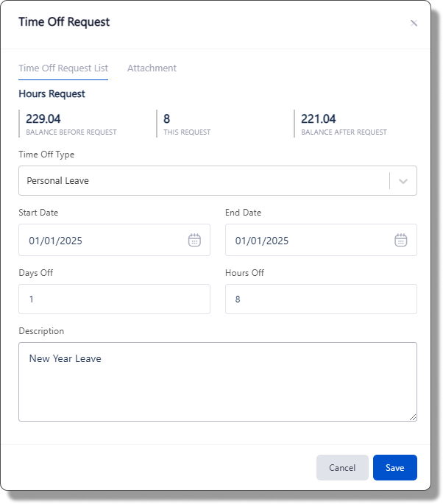Viewport: 443px width, 504px height.
Task: Open the End Date calendar picker
Action: 400,240
